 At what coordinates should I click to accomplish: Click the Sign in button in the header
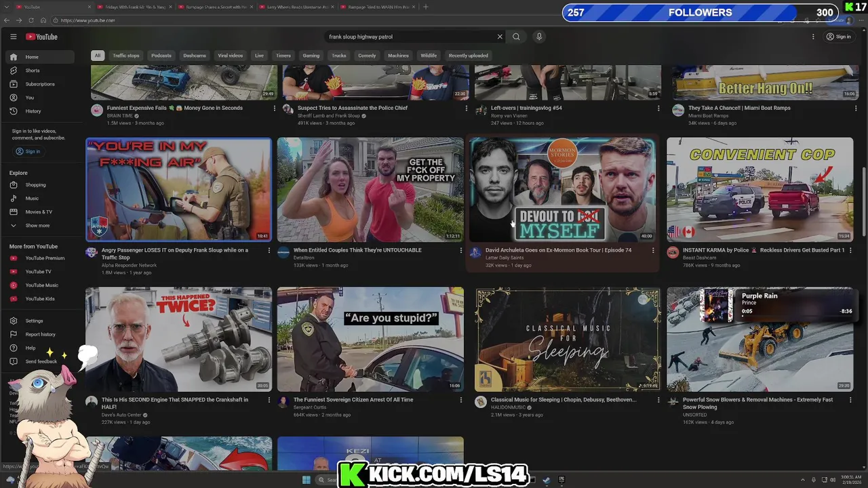839,37
